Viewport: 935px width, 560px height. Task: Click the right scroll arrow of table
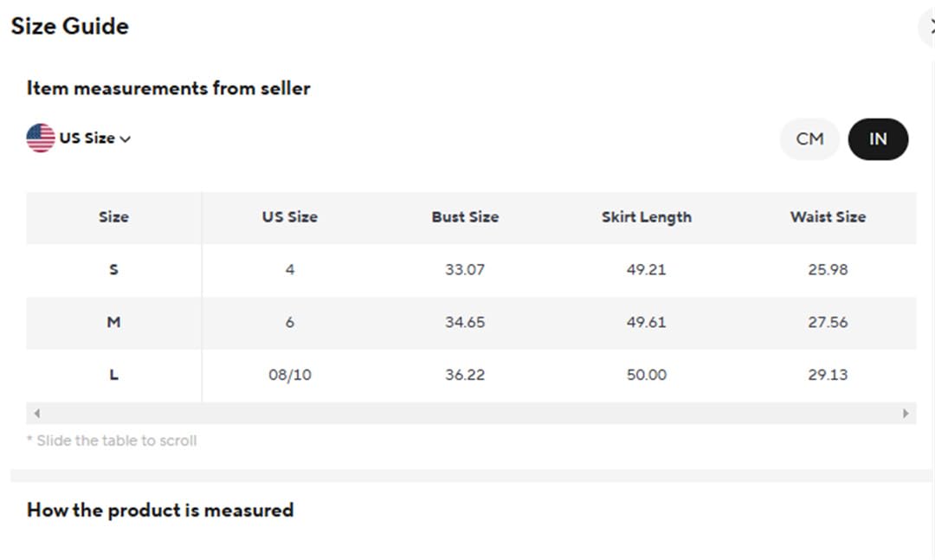906,413
